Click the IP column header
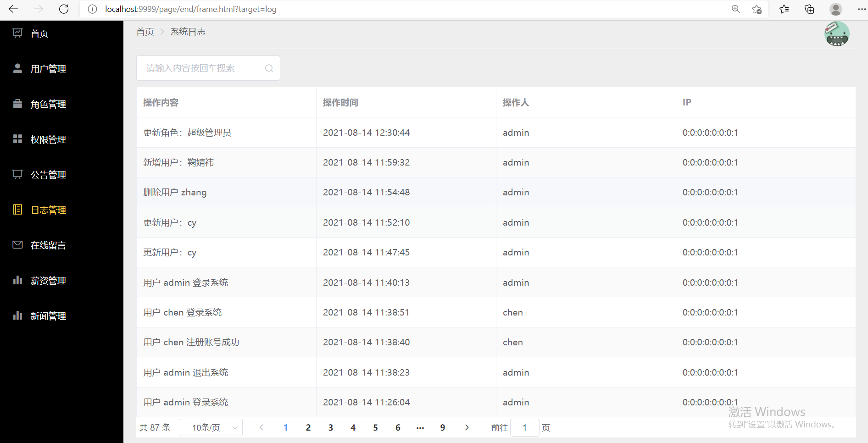 coord(687,102)
